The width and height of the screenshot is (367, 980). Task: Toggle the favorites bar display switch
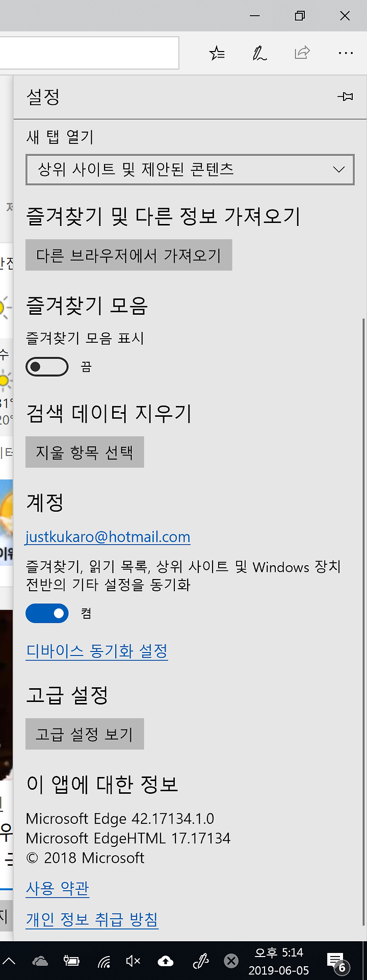click(x=47, y=367)
